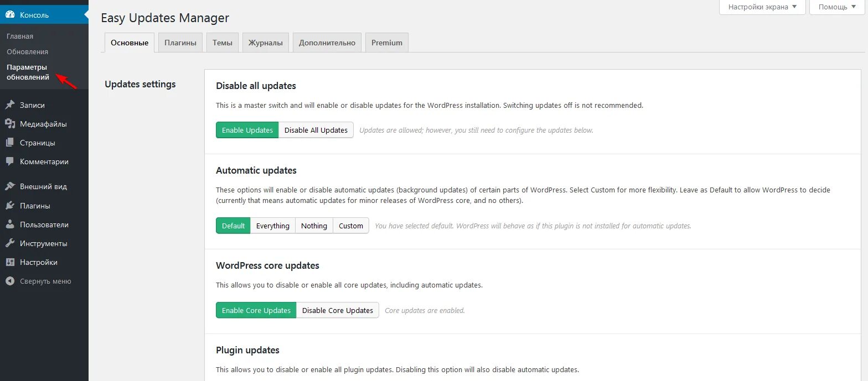Screen dimensions: 868x381
Task: Click the Plugin updates heading
Action: [x=247, y=350]
